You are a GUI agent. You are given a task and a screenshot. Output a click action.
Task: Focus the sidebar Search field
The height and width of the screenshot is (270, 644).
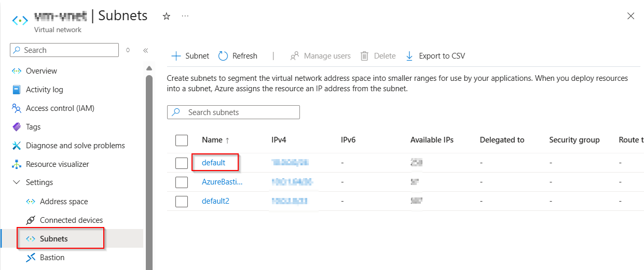(64, 50)
